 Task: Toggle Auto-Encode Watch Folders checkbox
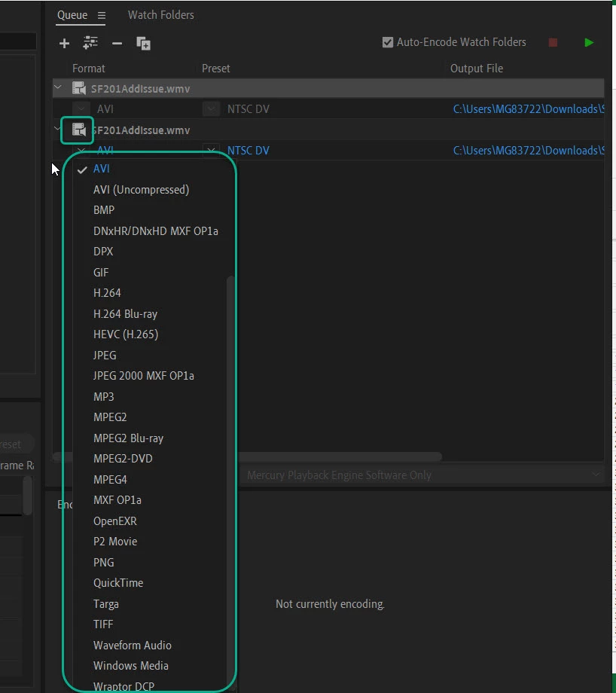[x=388, y=42]
